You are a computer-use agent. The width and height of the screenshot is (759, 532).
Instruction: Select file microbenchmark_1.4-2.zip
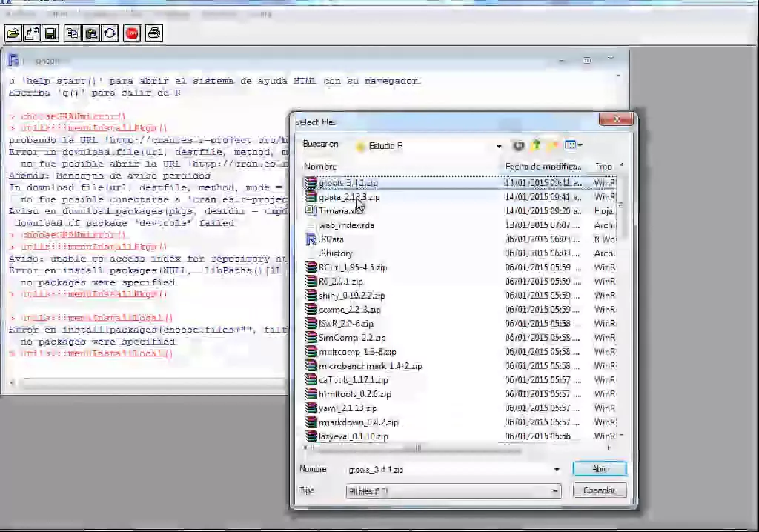click(371, 366)
